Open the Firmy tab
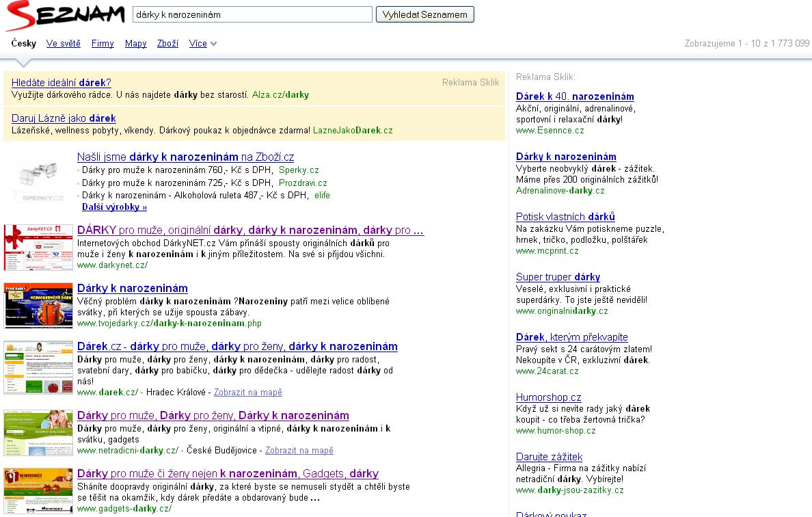The height and width of the screenshot is (517, 812). coord(103,44)
